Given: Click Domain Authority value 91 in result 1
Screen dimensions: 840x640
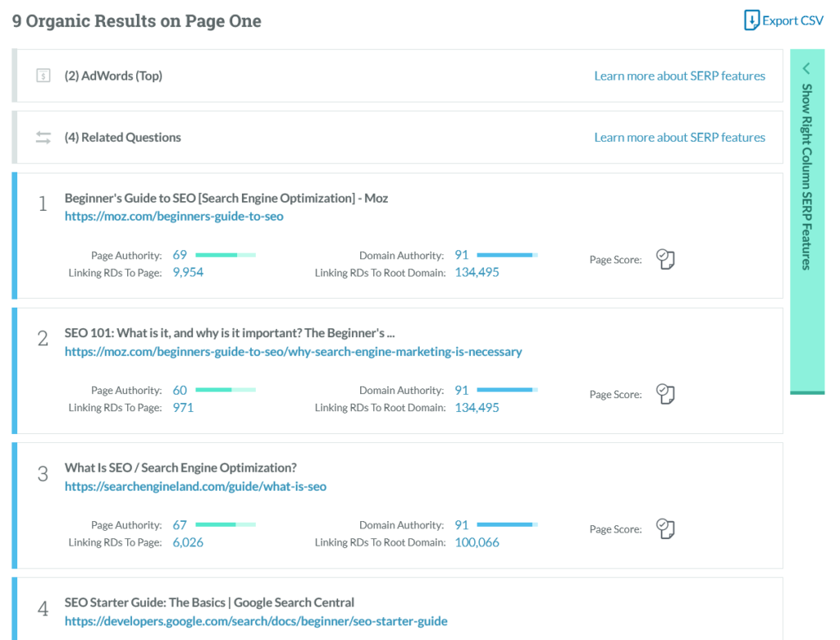Looking at the screenshot, I should point(461,254).
